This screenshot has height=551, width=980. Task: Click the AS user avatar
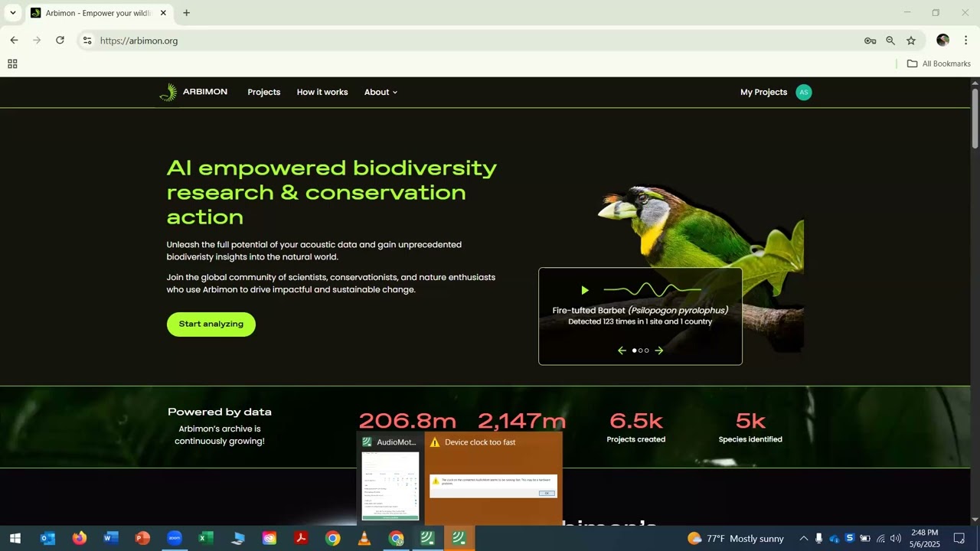pos(803,92)
